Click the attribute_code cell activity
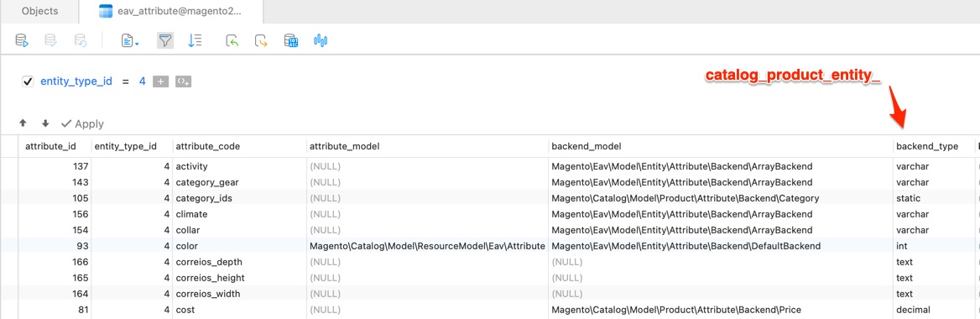Image resolution: width=980 pixels, height=319 pixels. [x=239, y=166]
